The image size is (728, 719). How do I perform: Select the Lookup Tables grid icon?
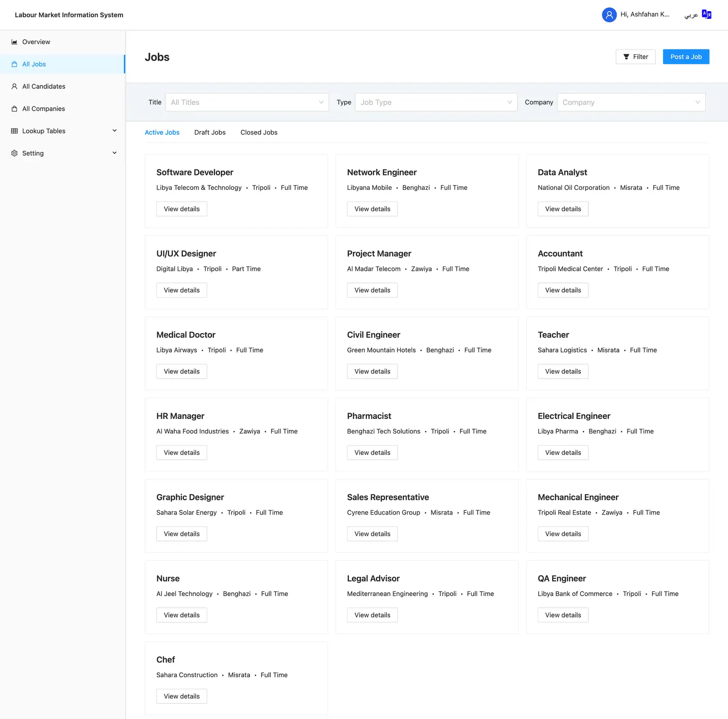[x=14, y=131]
